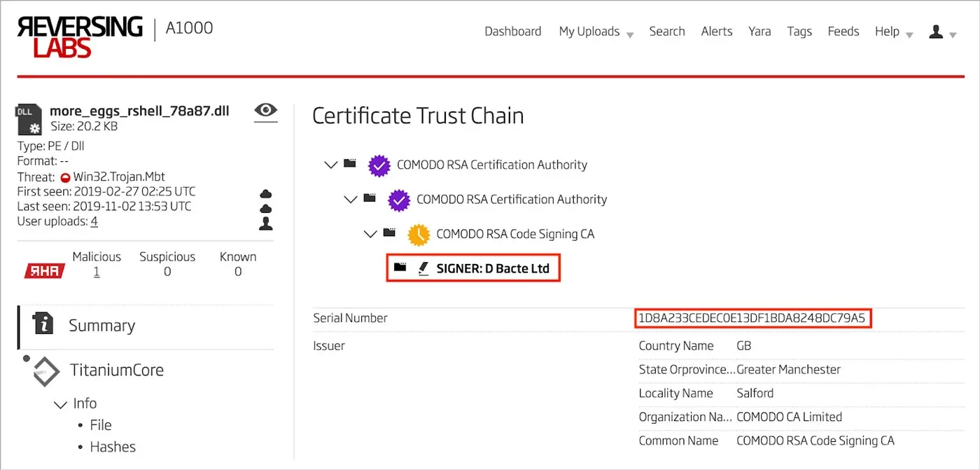
Task: Open the Yara section from the navigation
Action: click(759, 32)
